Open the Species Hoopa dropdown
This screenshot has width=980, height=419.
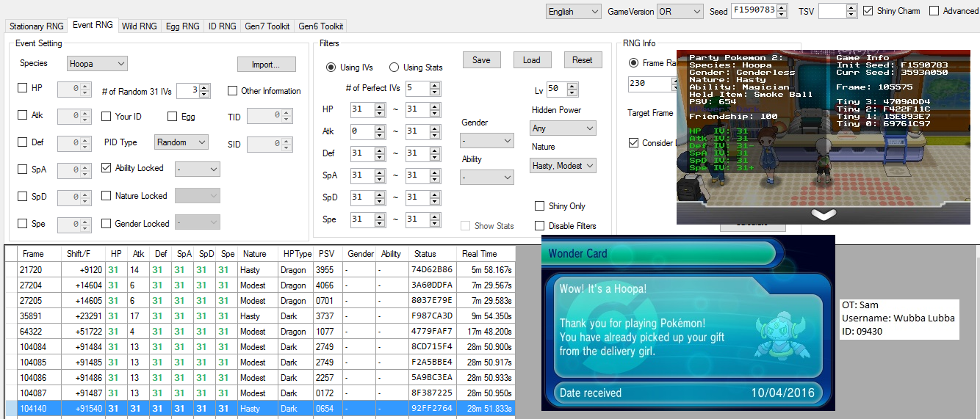coord(97,64)
